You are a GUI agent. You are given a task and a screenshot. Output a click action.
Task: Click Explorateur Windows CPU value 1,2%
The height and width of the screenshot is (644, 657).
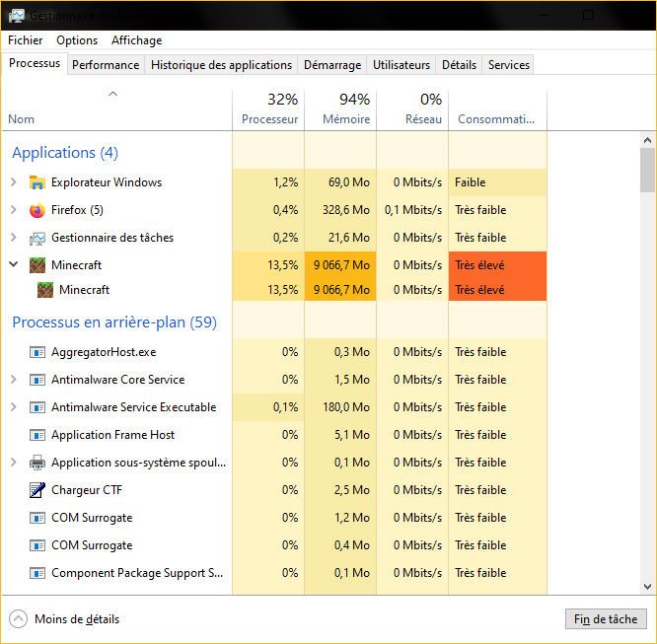[x=286, y=182]
